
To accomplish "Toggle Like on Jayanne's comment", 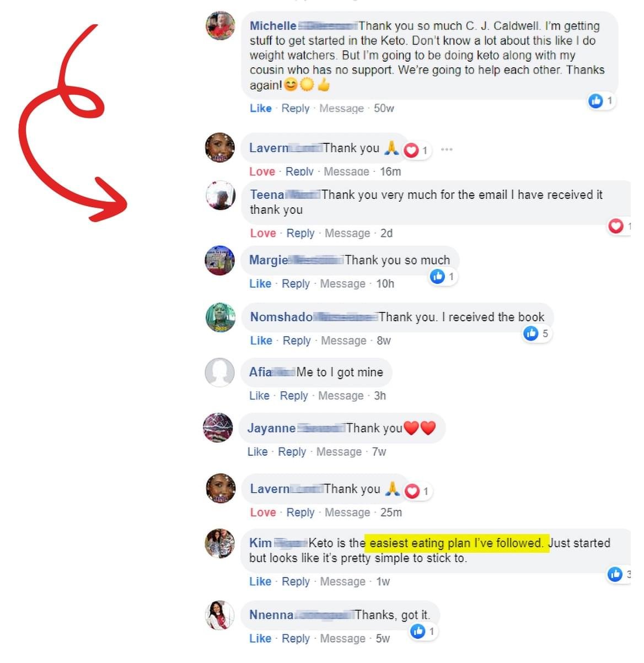I will [257, 452].
